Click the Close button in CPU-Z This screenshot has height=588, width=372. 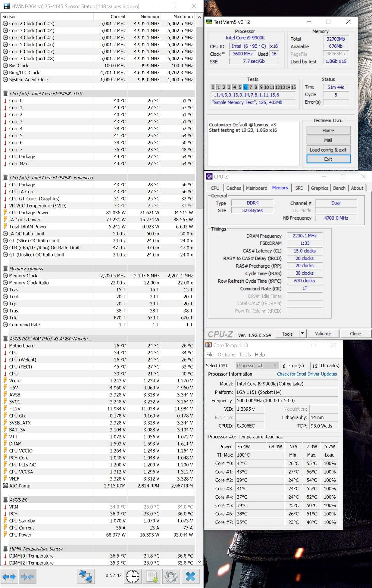(355, 334)
